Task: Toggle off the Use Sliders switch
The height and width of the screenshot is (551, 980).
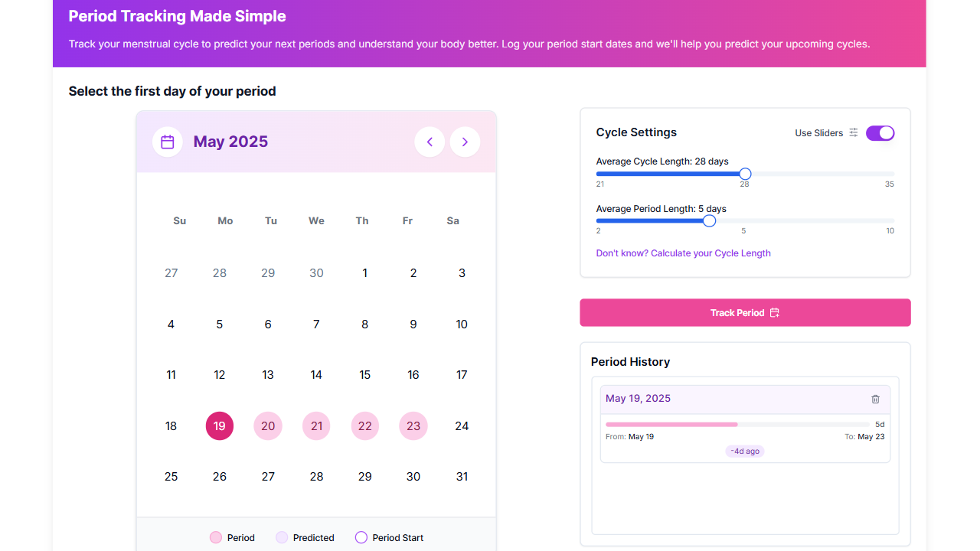Action: pos(880,132)
